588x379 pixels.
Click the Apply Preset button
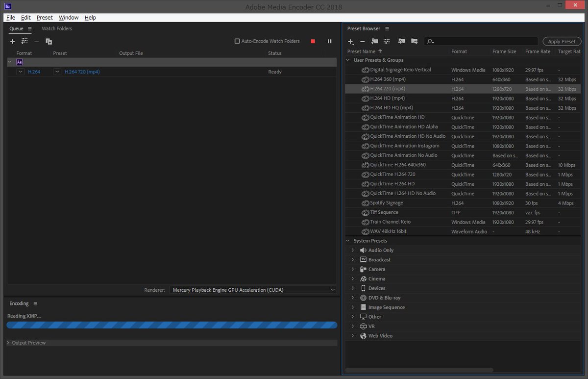(x=562, y=42)
